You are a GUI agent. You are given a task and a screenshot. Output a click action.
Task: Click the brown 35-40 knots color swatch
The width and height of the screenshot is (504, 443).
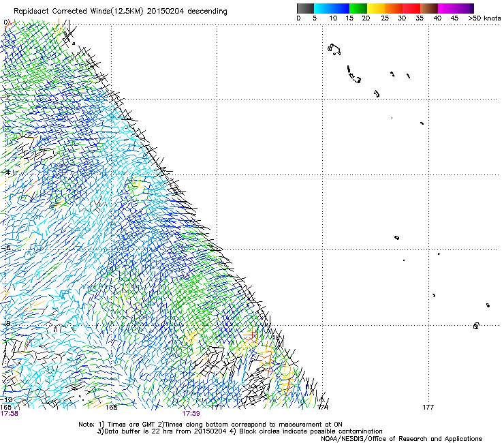pos(429,8)
